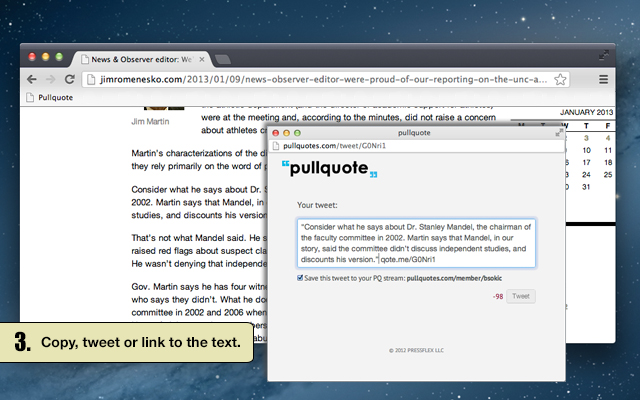The width and height of the screenshot is (640, 400).
Task: Click the browser forward arrow
Action: (x=50, y=79)
